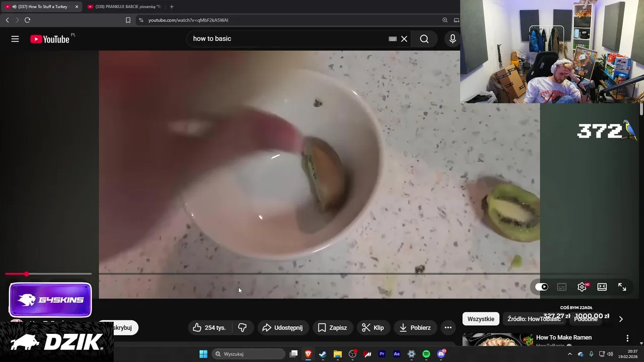Select the 'Źródło: HowToBasic' filter chip

534,319
